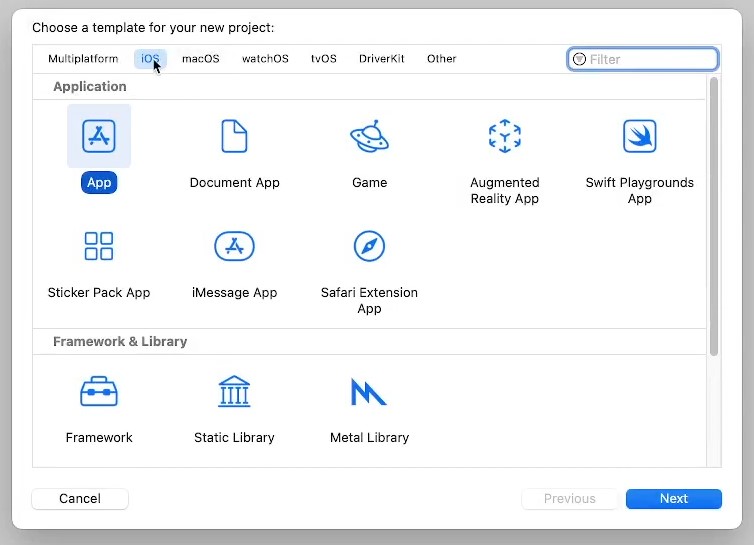Click the 'iMessage App' label
Viewport: 754px width, 545px height.
point(235,293)
